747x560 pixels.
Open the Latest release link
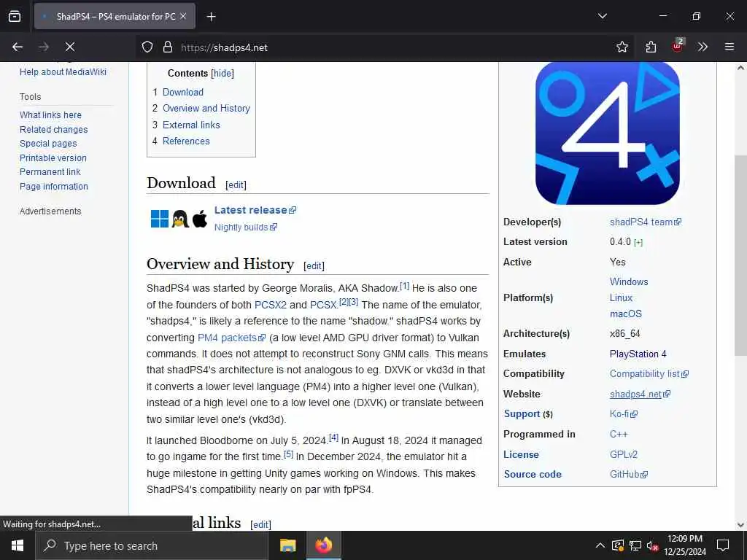coord(255,210)
